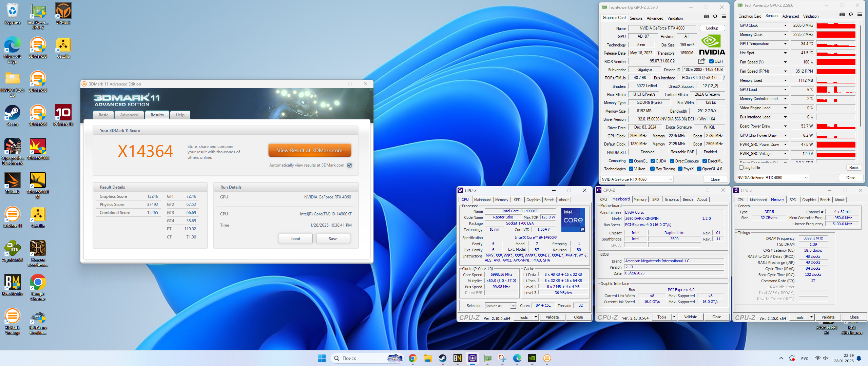The image size is (868, 366).
Task: Open the VRMark desktop shortcut
Action: [63, 14]
